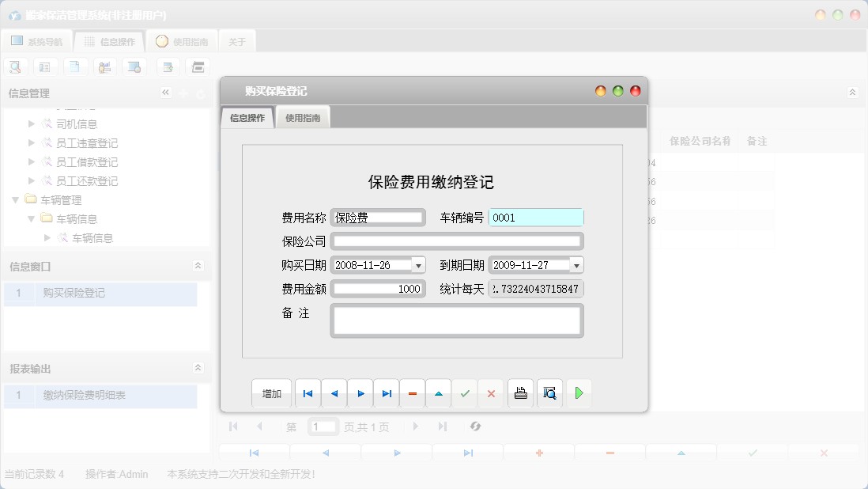Open the 关于 tab
The image size is (868, 489).
237,40
